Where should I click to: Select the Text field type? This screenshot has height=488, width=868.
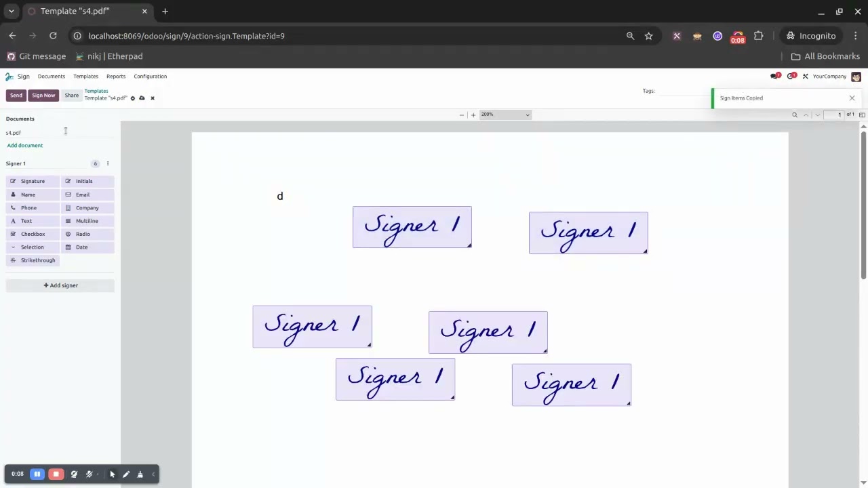click(x=33, y=221)
